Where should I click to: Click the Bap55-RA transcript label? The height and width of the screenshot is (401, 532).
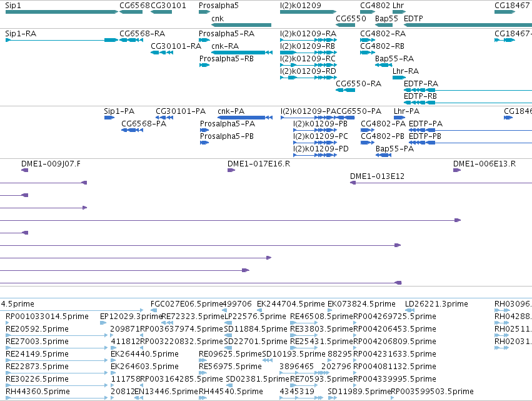pos(394,59)
